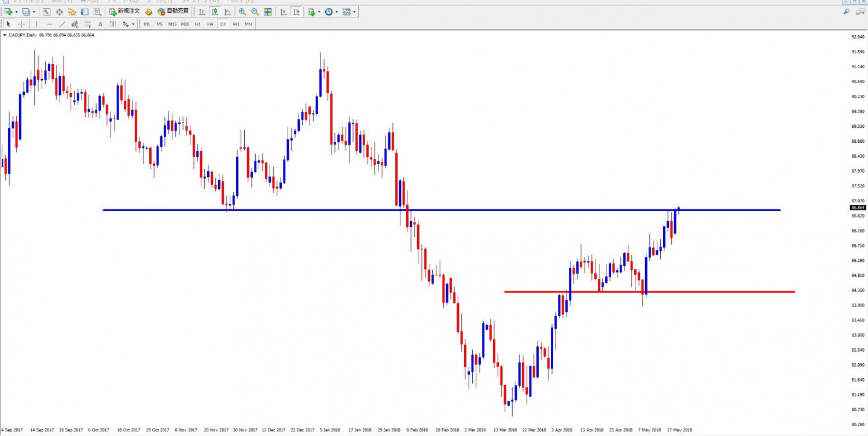Open the Market Watch panel icon
Screen dimensions: 868x436
(46, 12)
